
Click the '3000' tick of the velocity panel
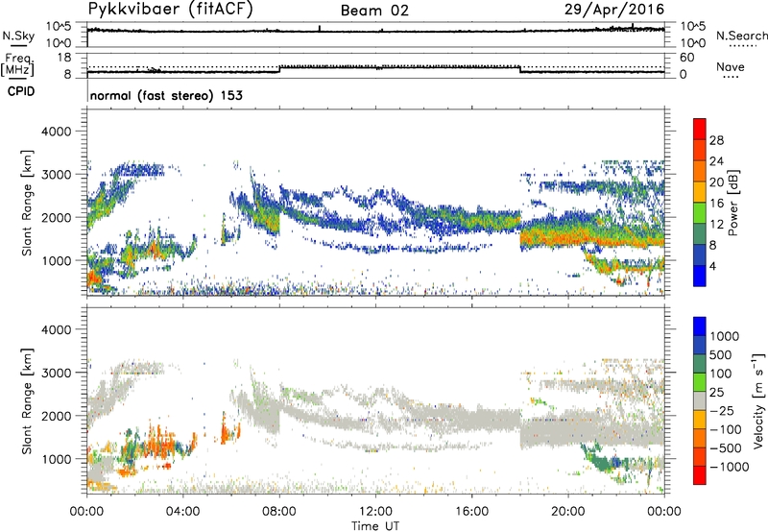56,373
